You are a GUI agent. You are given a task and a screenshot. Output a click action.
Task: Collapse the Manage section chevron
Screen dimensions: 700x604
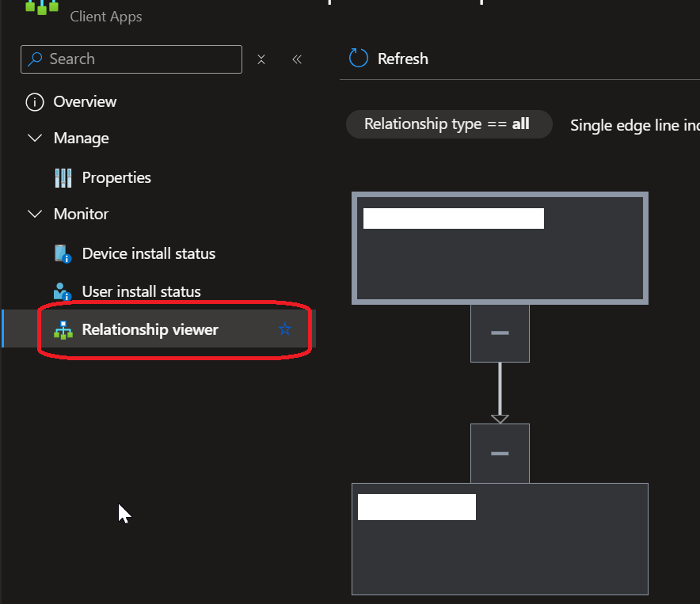tap(35, 139)
